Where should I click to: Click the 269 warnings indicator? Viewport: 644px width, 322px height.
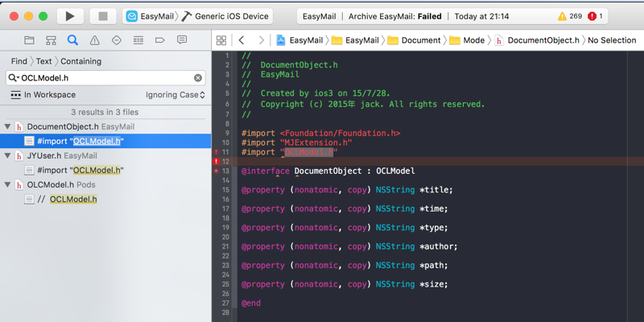pos(570,16)
